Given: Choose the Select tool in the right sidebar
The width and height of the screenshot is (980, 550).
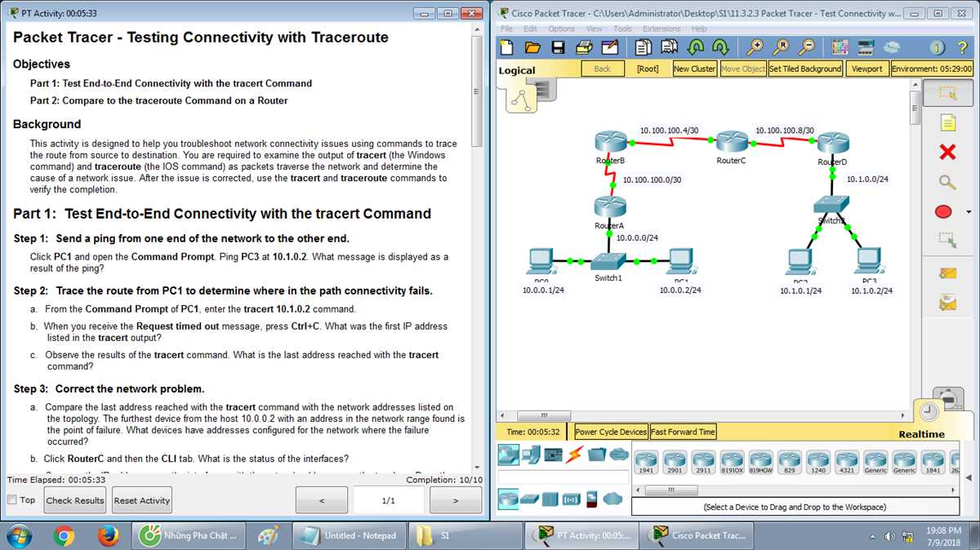Looking at the screenshot, I should 947,93.
